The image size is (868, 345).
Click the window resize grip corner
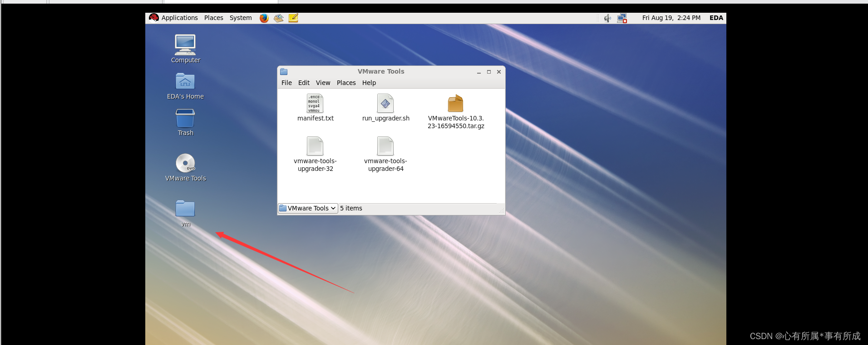pos(502,211)
